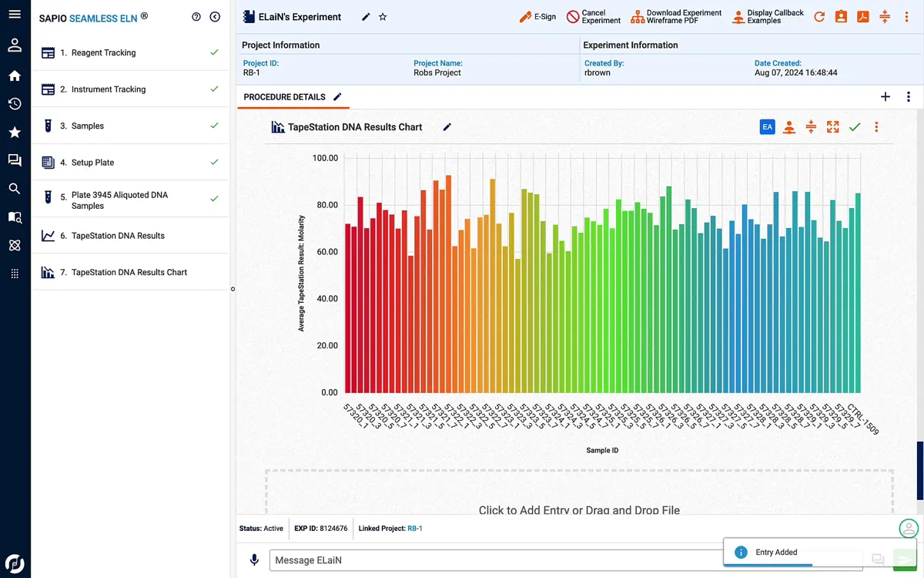Open the favorites star in sidebar
The width and height of the screenshot is (924, 578).
click(15, 133)
